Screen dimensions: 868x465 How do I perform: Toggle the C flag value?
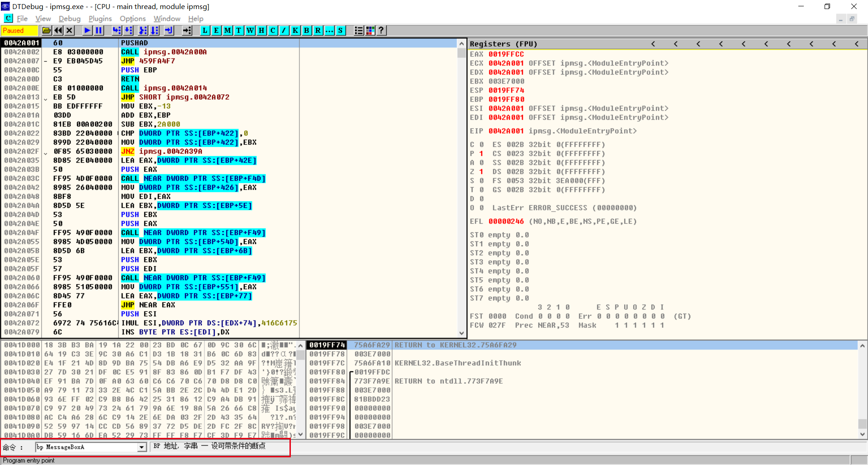(481, 145)
